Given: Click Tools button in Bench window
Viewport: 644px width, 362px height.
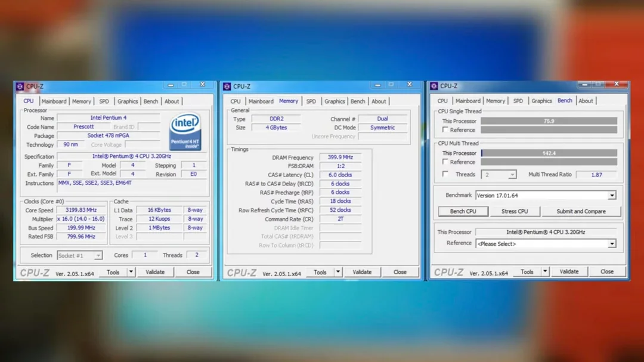Looking at the screenshot, I should click(527, 271).
